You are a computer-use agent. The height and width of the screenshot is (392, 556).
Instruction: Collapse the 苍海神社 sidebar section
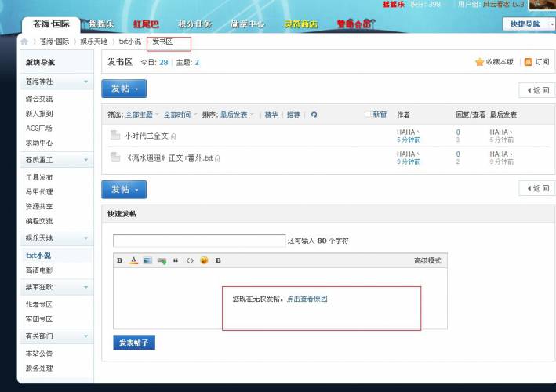click(85, 82)
